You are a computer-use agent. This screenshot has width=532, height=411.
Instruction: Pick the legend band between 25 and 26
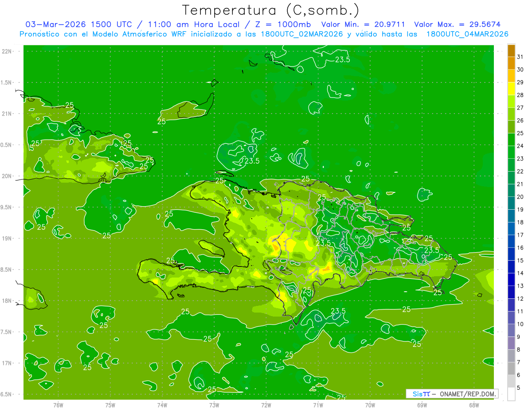(x=511, y=127)
